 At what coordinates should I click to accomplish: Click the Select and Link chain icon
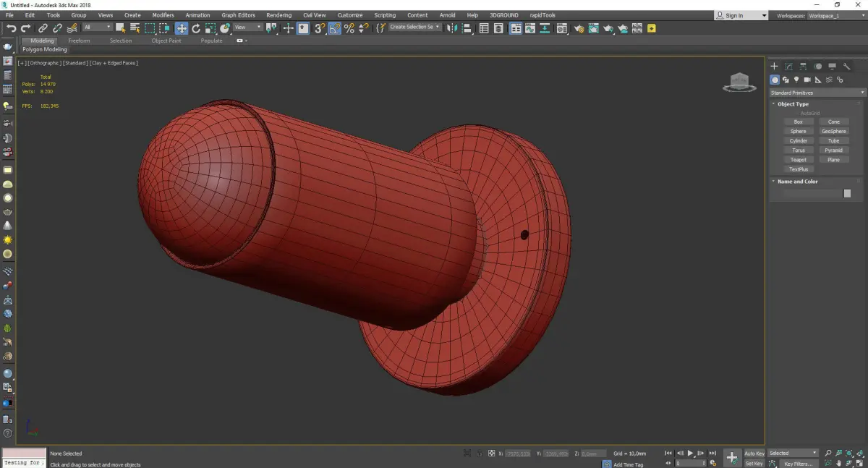point(42,28)
